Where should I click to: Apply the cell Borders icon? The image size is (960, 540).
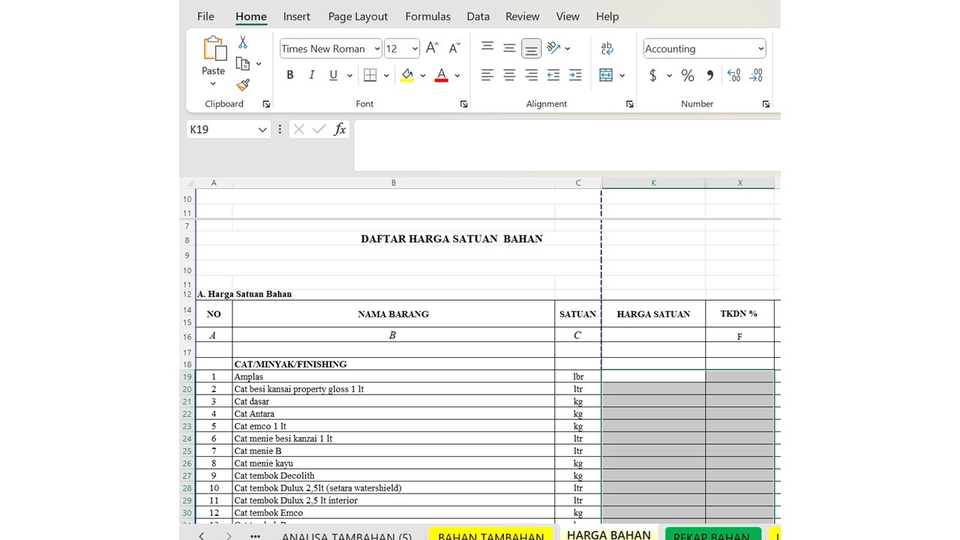[x=370, y=75]
